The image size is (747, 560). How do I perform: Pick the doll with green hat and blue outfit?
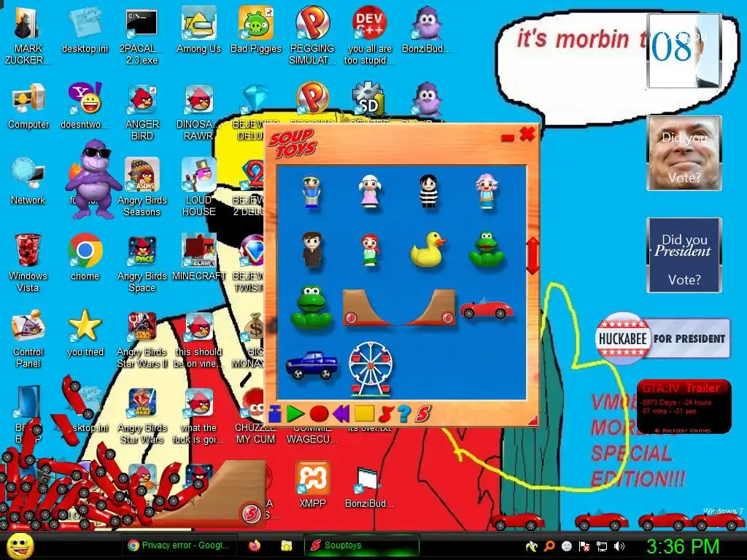pyautogui.click(x=312, y=192)
